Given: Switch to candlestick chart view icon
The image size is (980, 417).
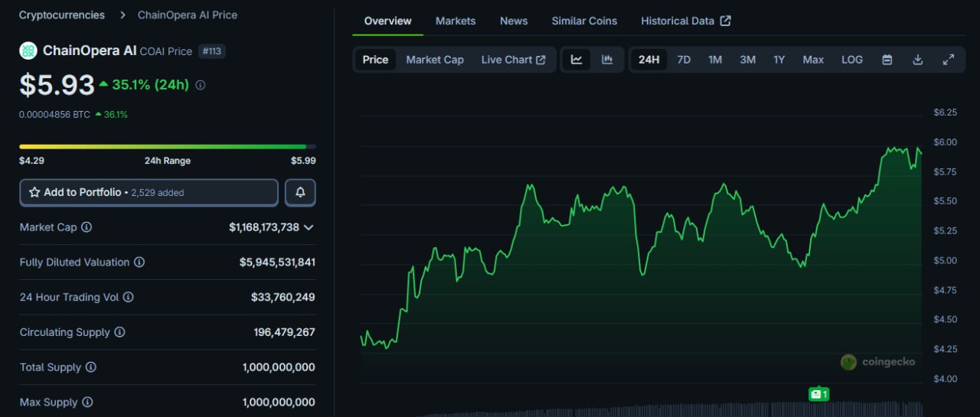Looking at the screenshot, I should tap(607, 60).
